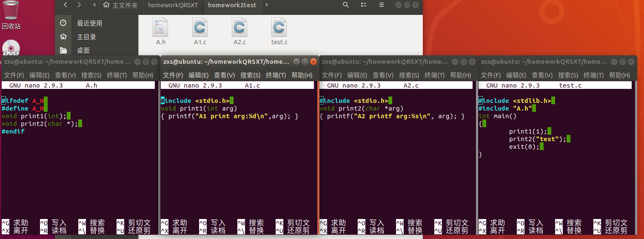The height and width of the screenshot is (239, 644).
Task: Open 桌面 in sidebar
Action: tap(83, 50)
